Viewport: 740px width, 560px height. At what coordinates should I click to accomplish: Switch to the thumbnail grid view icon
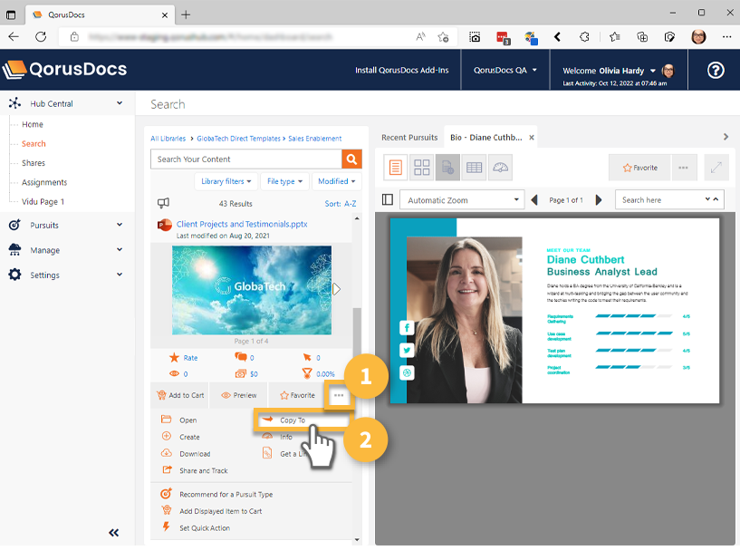tap(421, 167)
